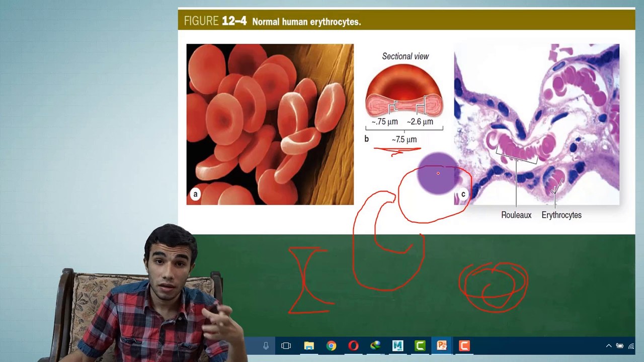Click the 'FIGURE 12–4' heading text
Viewport: 644px width, 362px height.
click(x=215, y=21)
